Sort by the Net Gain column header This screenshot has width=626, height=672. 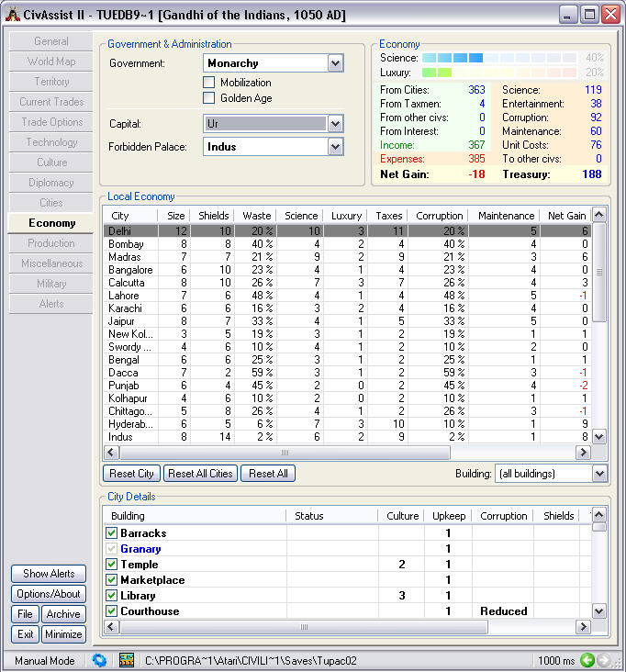tap(566, 216)
